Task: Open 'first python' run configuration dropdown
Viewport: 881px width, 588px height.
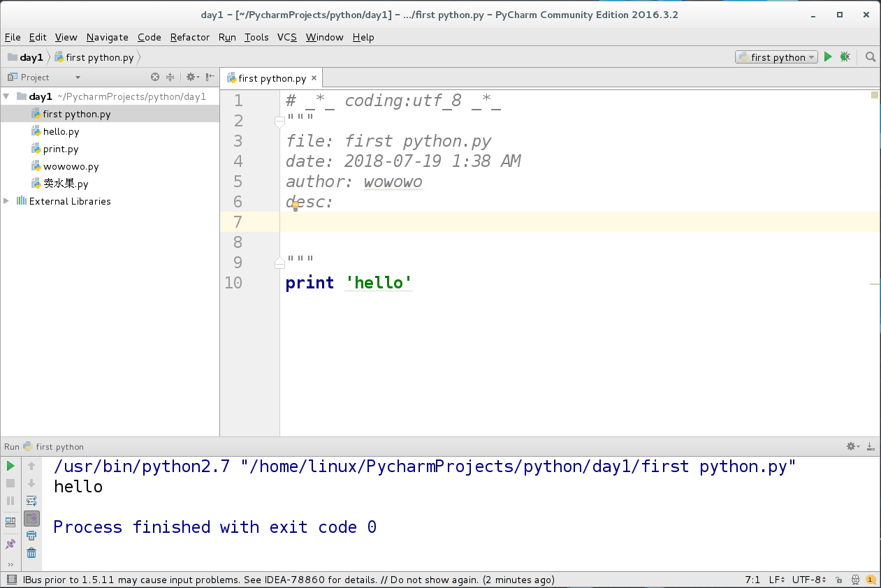Action: pyautogui.click(x=776, y=57)
